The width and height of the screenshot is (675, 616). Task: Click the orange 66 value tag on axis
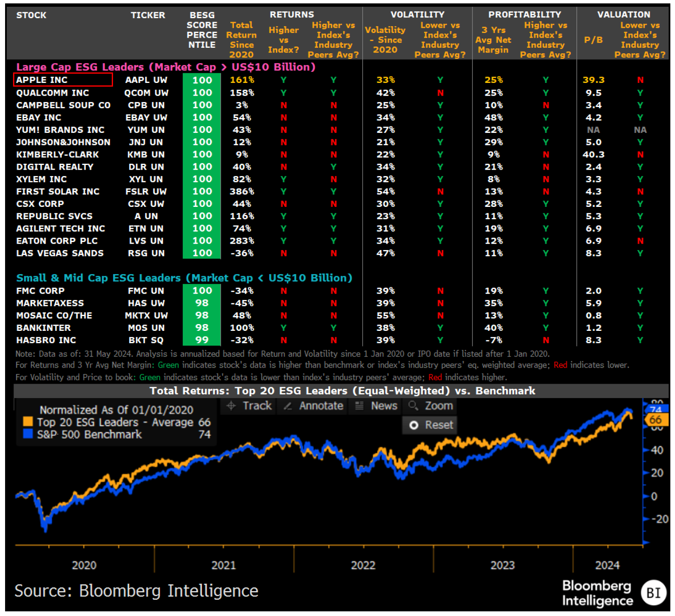(x=656, y=420)
